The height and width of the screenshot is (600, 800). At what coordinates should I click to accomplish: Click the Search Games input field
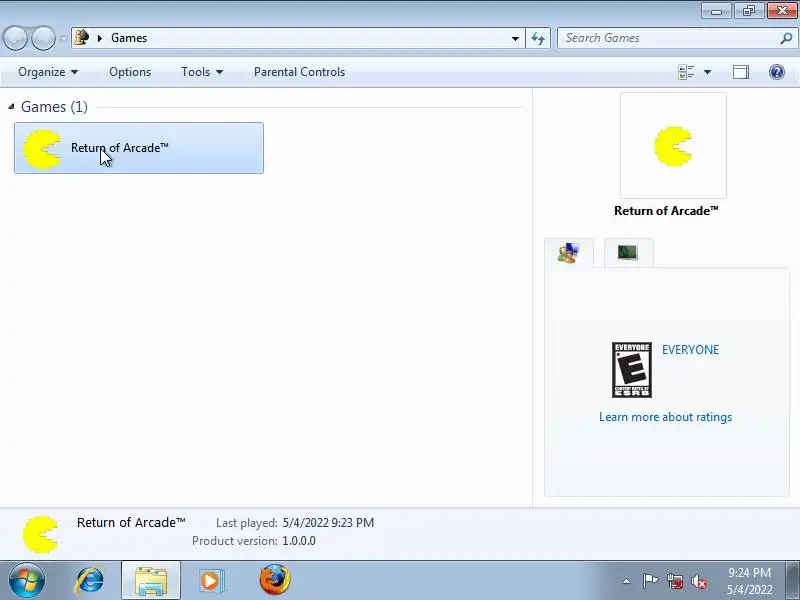pyautogui.click(x=668, y=38)
